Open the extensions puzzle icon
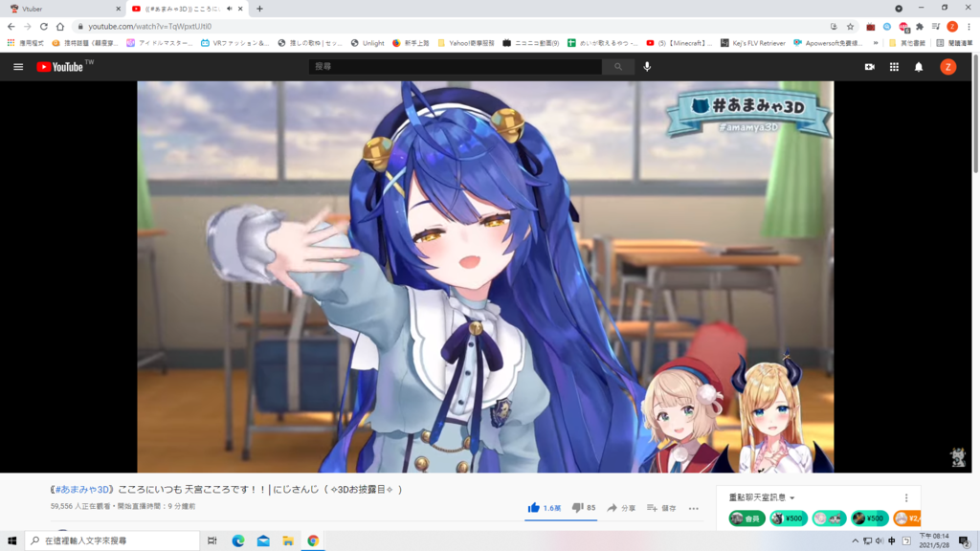This screenshot has width=980, height=551. click(920, 26)
